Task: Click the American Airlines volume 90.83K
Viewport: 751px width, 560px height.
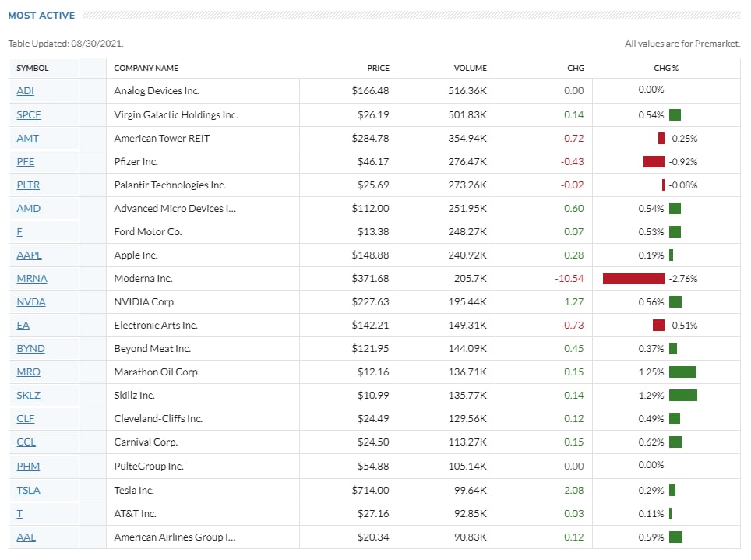Action: (x=471, y=537)
